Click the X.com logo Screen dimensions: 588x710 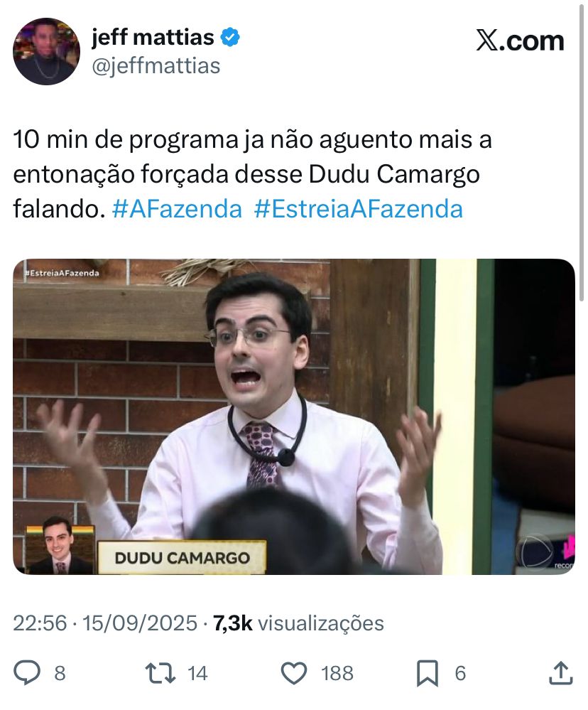point(520,41)
